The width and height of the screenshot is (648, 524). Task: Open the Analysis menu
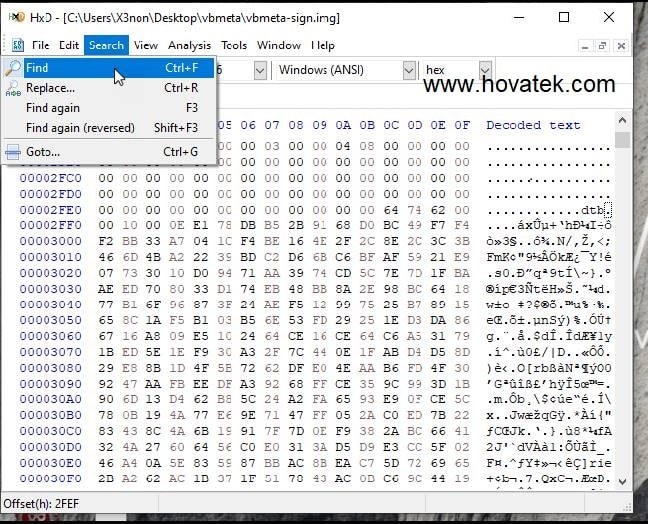189,45
